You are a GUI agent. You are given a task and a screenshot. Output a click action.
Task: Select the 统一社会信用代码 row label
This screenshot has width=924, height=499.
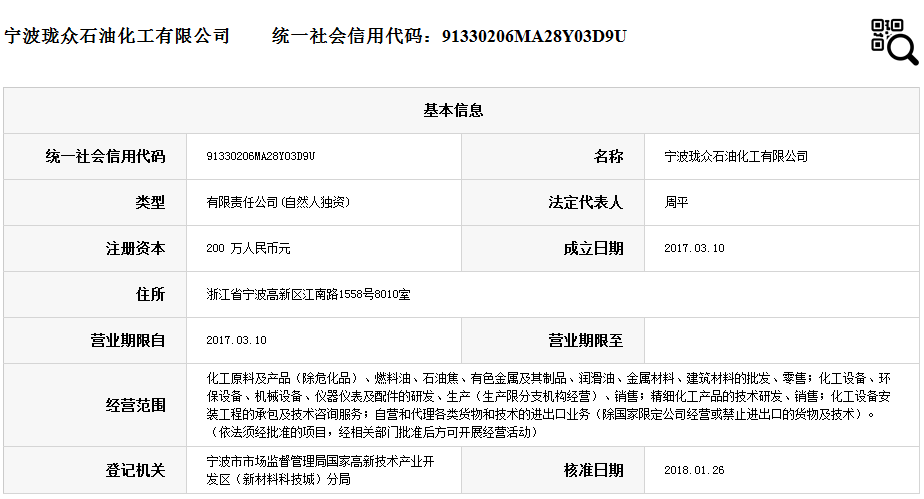[105, 156]
